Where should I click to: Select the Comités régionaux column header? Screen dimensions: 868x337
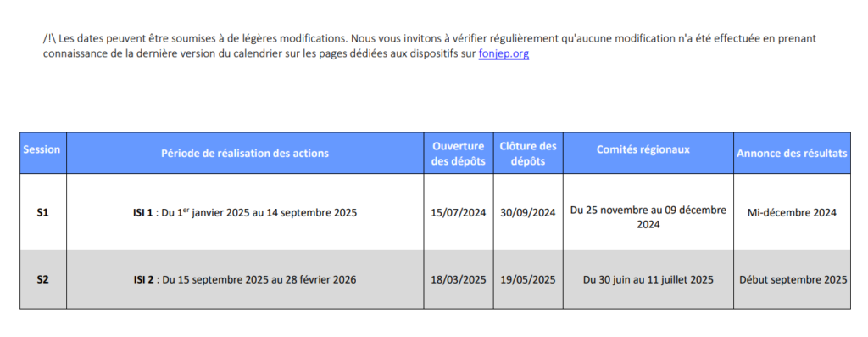(x=648, y=153)
